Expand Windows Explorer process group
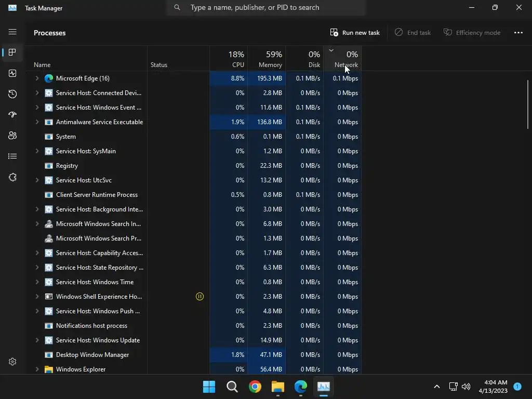 point(37,369)
